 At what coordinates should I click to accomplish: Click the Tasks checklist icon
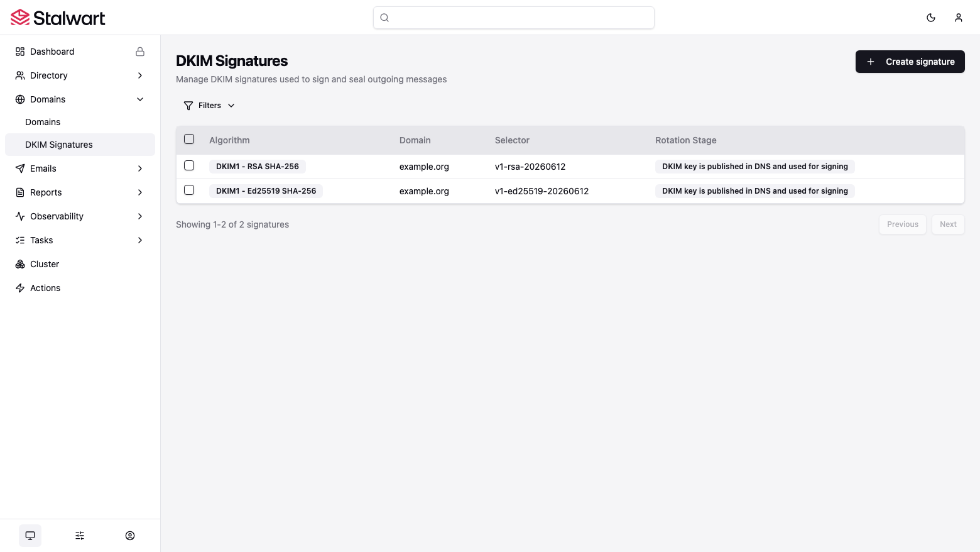point(20,240)
